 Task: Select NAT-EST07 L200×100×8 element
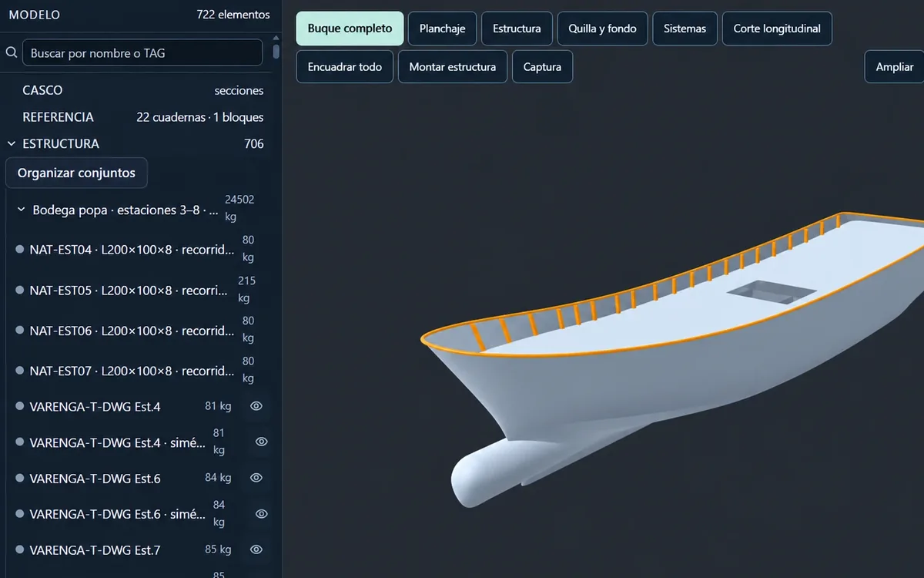(x=131, y=370)
